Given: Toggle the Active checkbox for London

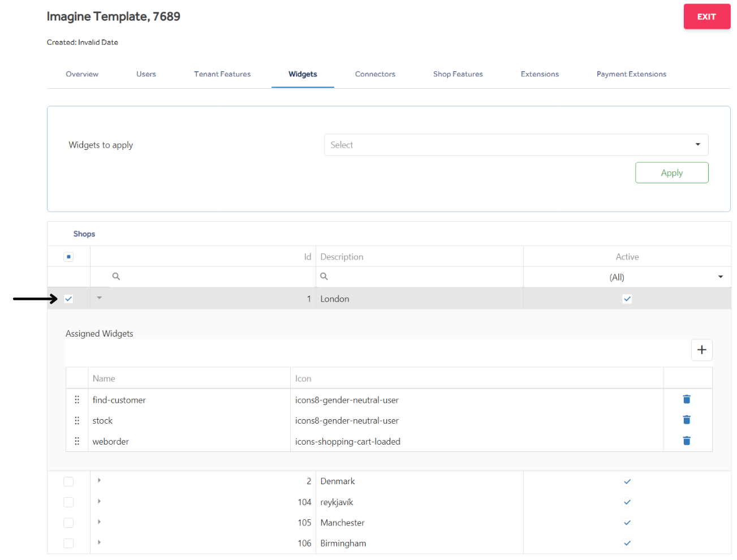Looking at the screenshot, I should point(627,299).
